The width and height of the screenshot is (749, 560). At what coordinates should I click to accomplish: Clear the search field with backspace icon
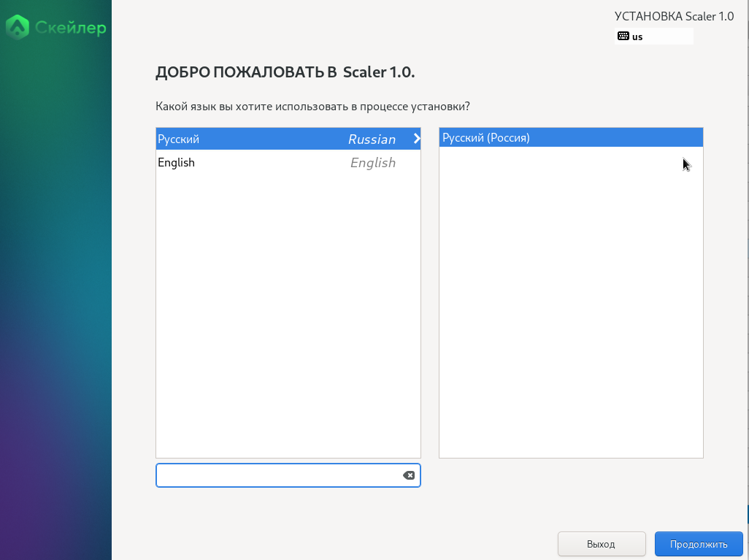(x=409, y=475)
